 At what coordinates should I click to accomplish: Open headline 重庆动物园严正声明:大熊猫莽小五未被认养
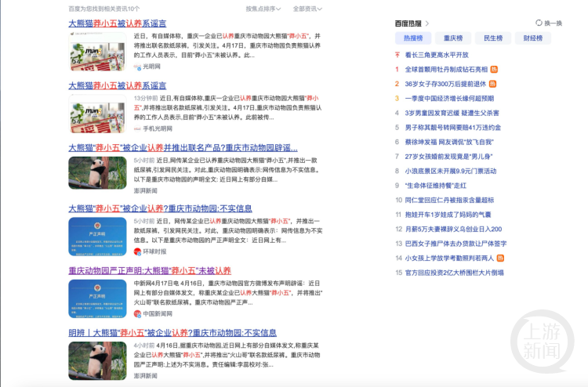click(150, 271)
